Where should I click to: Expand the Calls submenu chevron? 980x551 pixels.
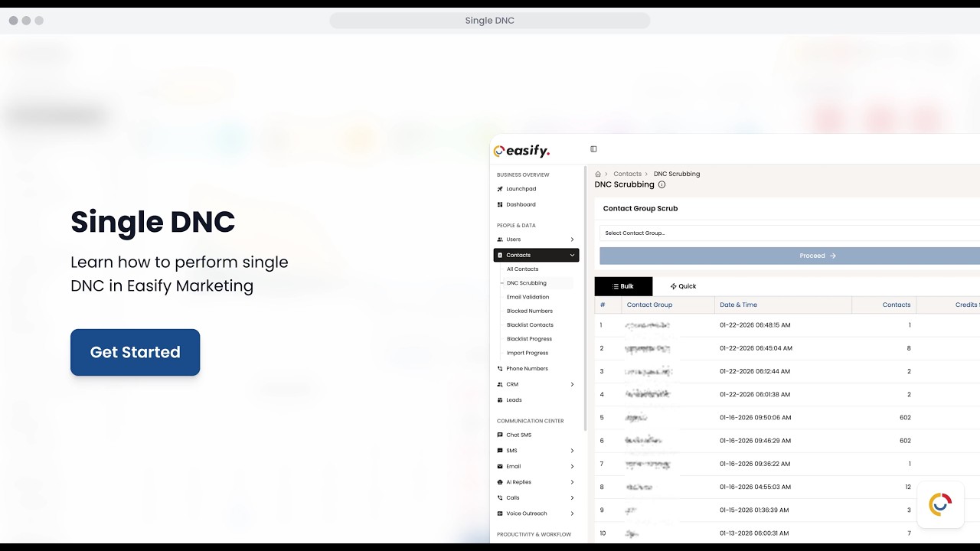[x=572, y=497]
